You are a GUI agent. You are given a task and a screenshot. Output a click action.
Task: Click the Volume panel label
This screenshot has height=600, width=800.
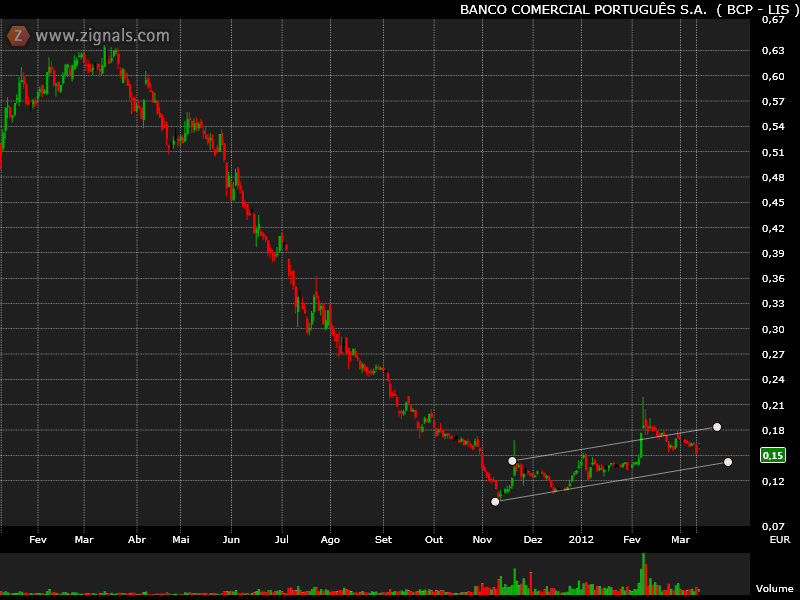[774, 589]
